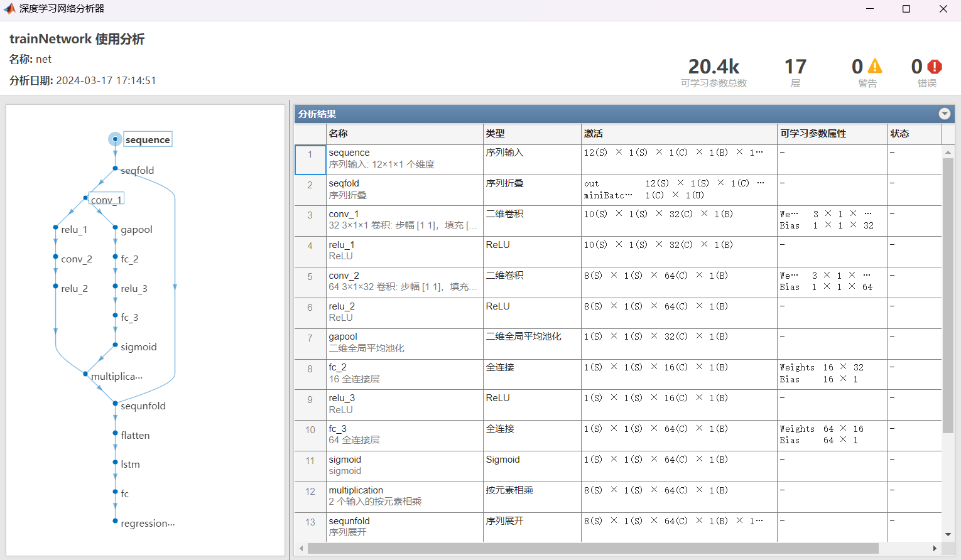Collapse the analysis results panel arrow

[x=944, y=114]
